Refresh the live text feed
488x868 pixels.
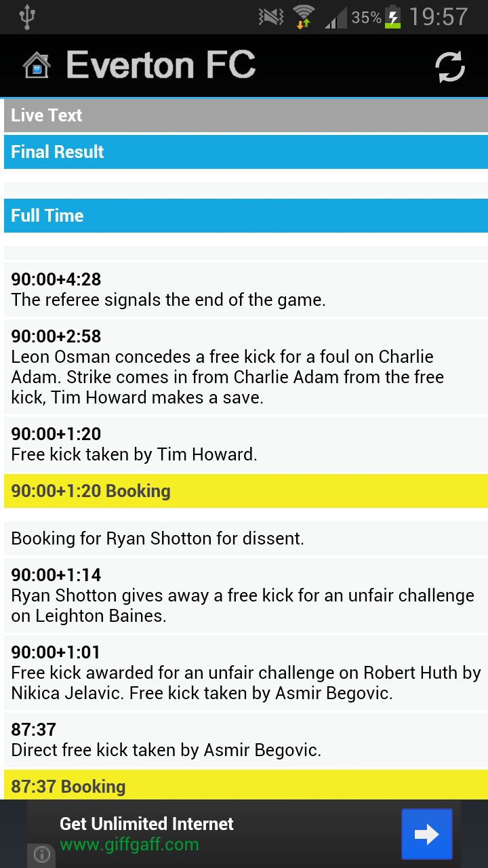450,66
